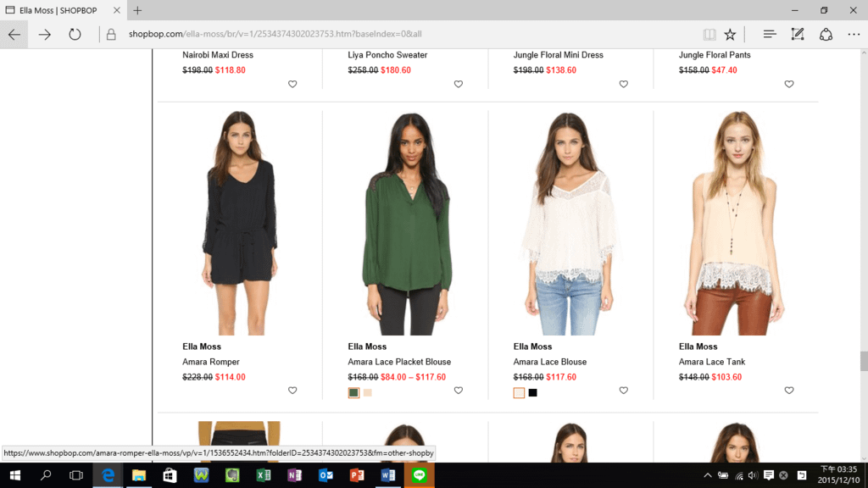Click the $103.60 sale price of Amara Lace Tank
Screen dimensions: 868x488
click(726, 377)
